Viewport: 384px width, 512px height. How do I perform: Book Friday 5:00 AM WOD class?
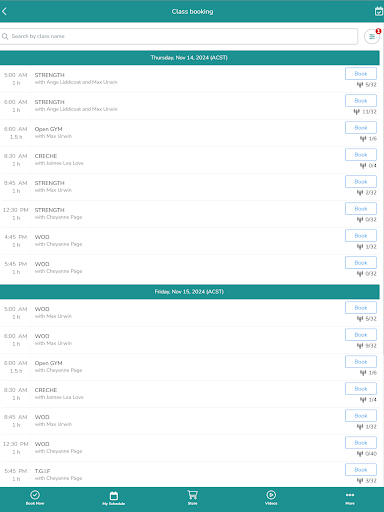tap(361, 308)
